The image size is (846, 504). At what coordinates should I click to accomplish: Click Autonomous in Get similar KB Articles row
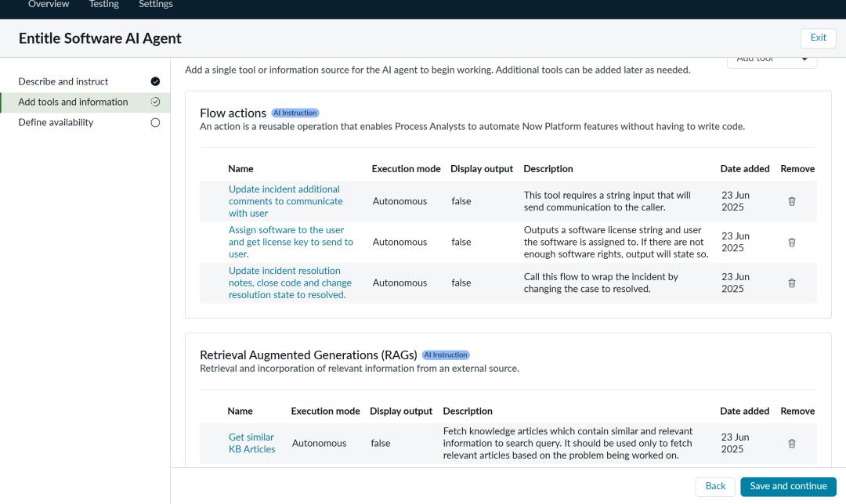point(319,443)
